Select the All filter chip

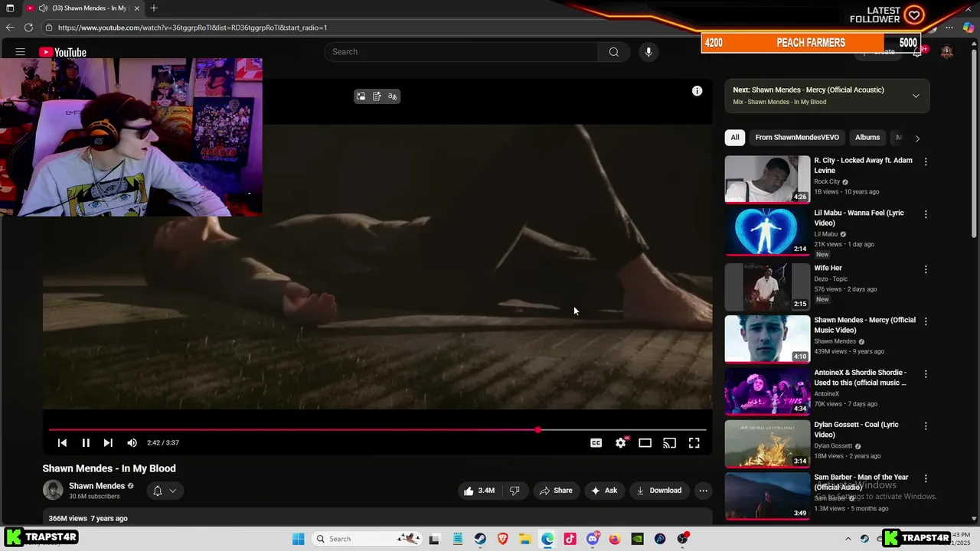(735, 138)
